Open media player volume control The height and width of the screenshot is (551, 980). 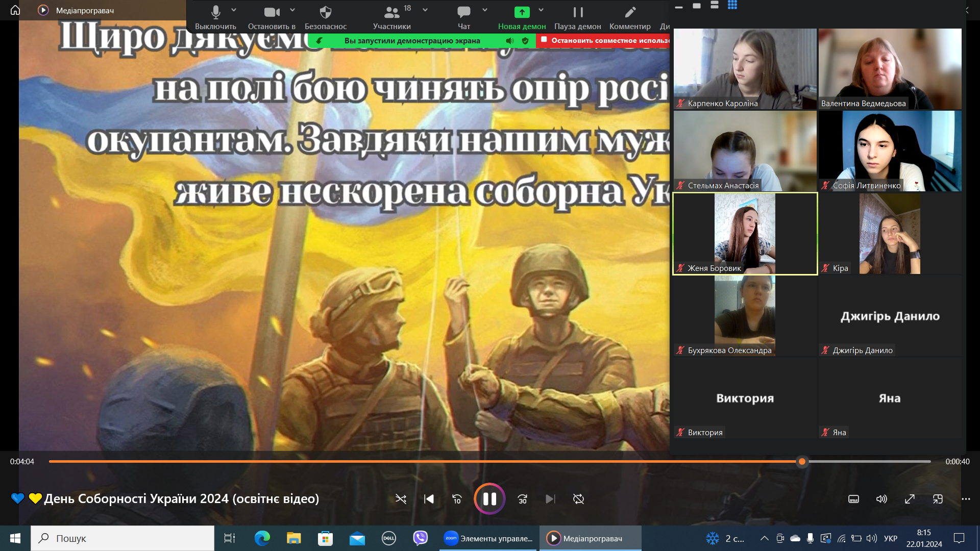(x=881, y=499)
